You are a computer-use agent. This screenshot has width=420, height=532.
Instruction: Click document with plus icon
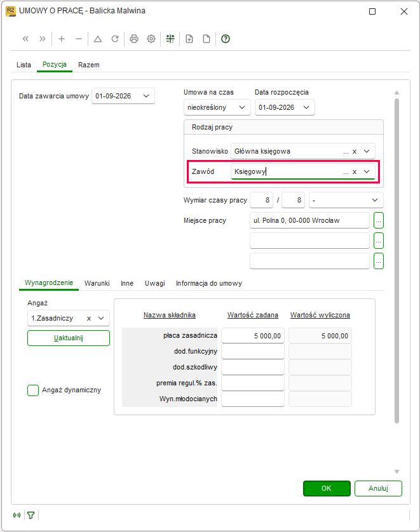pyautogui.click(x=189, y=39)
